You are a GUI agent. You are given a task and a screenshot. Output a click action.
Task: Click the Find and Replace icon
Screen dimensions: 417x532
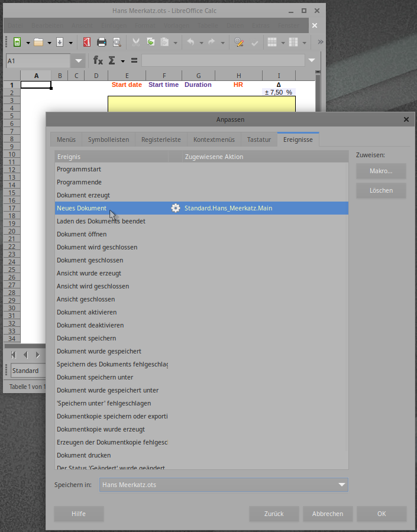pos(239,42)
